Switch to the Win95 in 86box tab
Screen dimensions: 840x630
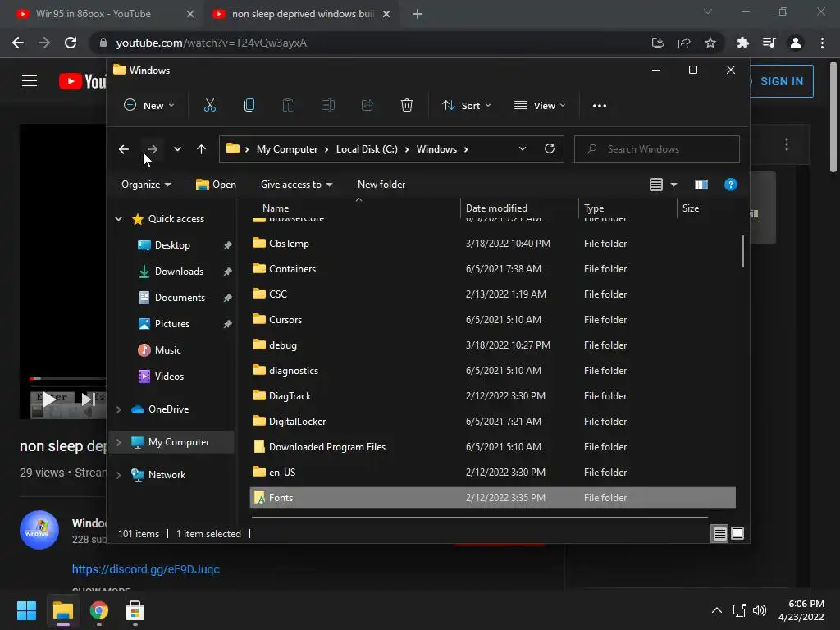104,14
